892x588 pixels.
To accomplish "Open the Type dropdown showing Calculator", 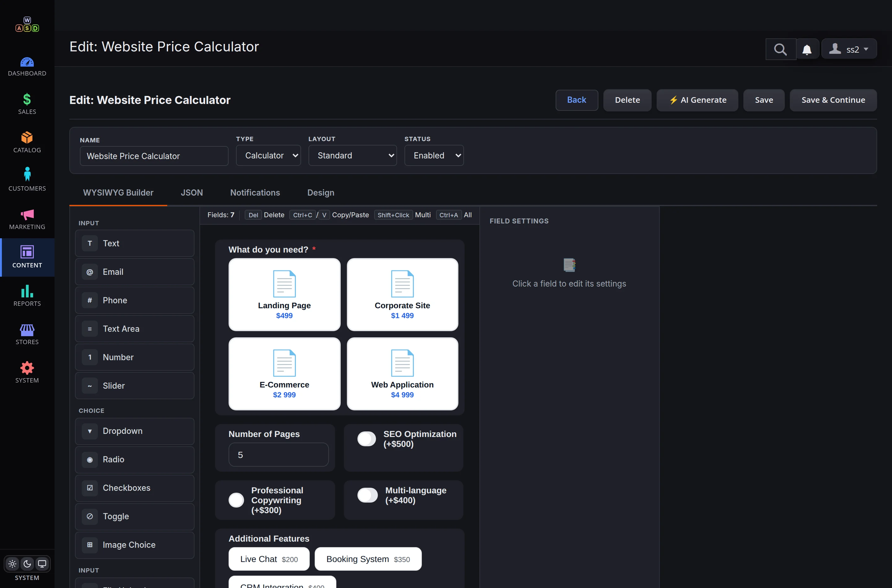I will (268, 155).
